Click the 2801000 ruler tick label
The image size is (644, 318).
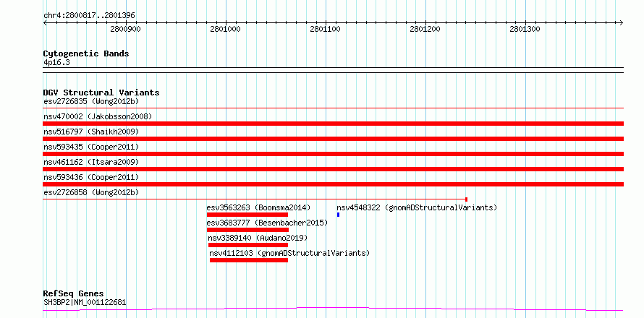click(226, 29)
